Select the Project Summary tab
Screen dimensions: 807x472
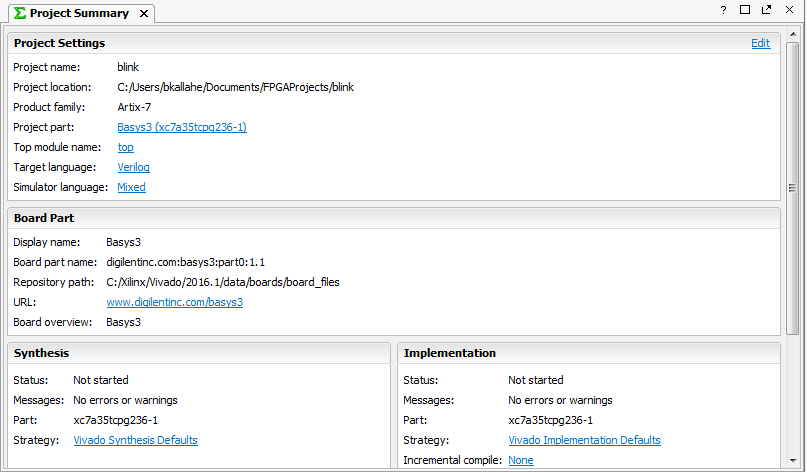click(x=81, y=13)
